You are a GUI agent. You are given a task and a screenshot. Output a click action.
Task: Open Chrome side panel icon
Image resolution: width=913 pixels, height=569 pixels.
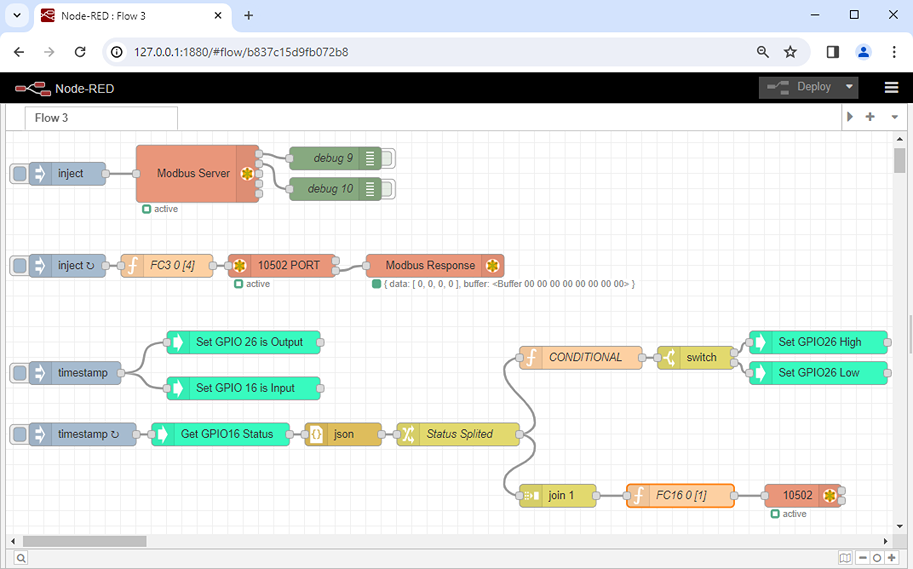832,52
